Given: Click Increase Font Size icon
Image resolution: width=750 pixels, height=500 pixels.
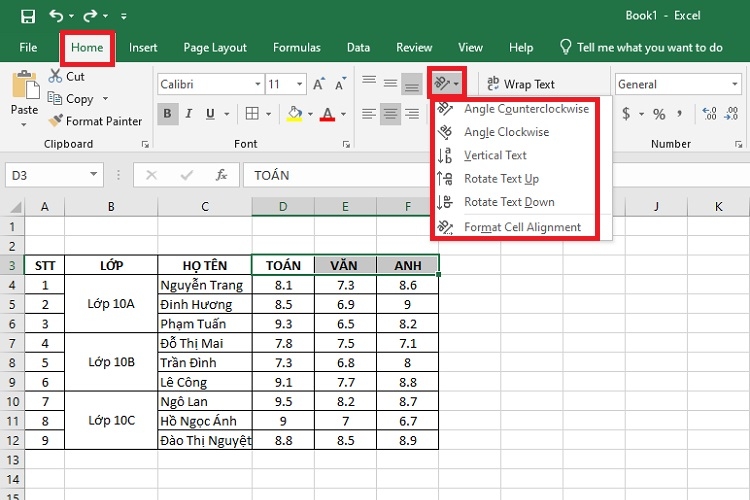Looking at the screenshot, I should (319, 85).
